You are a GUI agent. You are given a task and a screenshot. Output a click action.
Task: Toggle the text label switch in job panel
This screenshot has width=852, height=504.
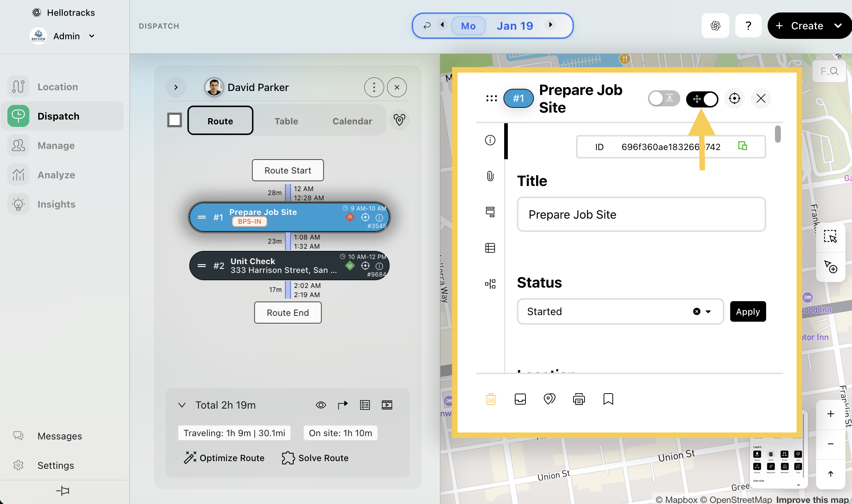point(664,98)
